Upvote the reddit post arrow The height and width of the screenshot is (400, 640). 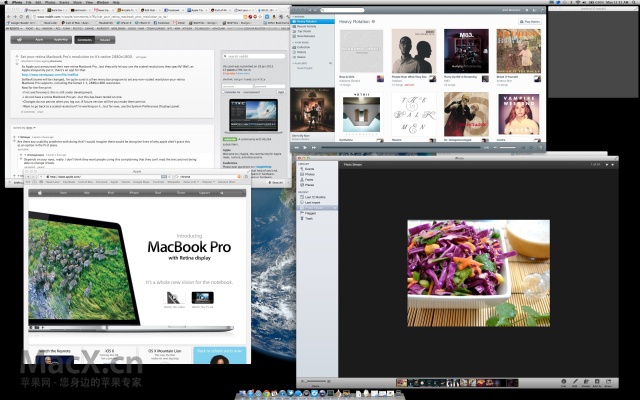pyautogui.click(x=17, y=56)
